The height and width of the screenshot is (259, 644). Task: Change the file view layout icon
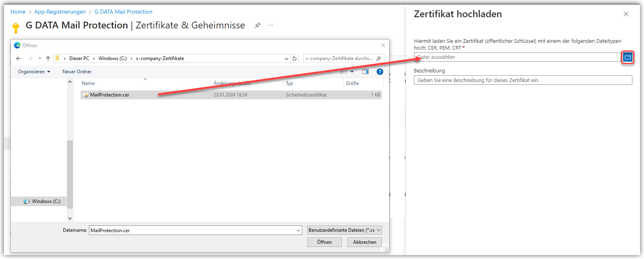pos(343,72)
